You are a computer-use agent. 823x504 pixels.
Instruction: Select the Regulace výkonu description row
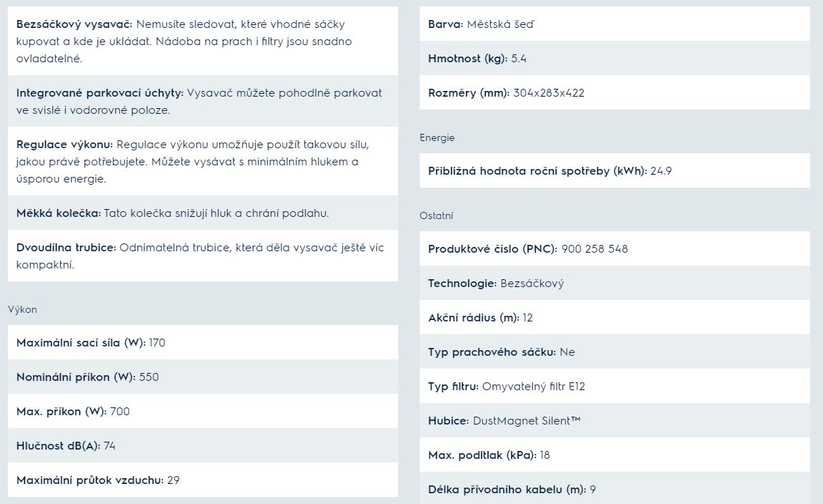pos(203,161)
